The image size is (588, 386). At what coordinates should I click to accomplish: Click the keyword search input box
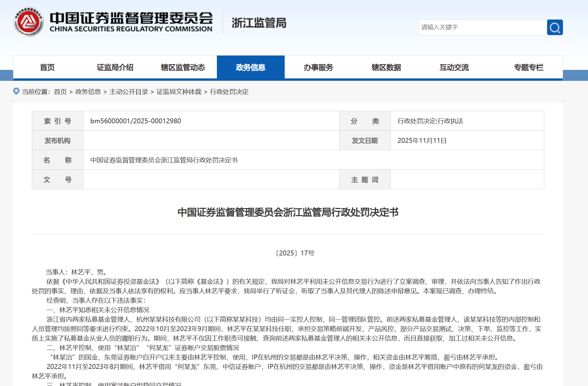[x=483, y=27]
